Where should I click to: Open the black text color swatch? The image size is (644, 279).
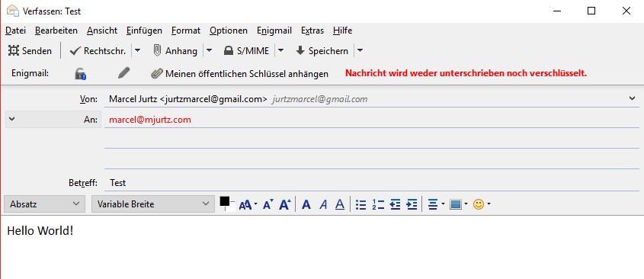pyautogui.click(x=225, y=201)
